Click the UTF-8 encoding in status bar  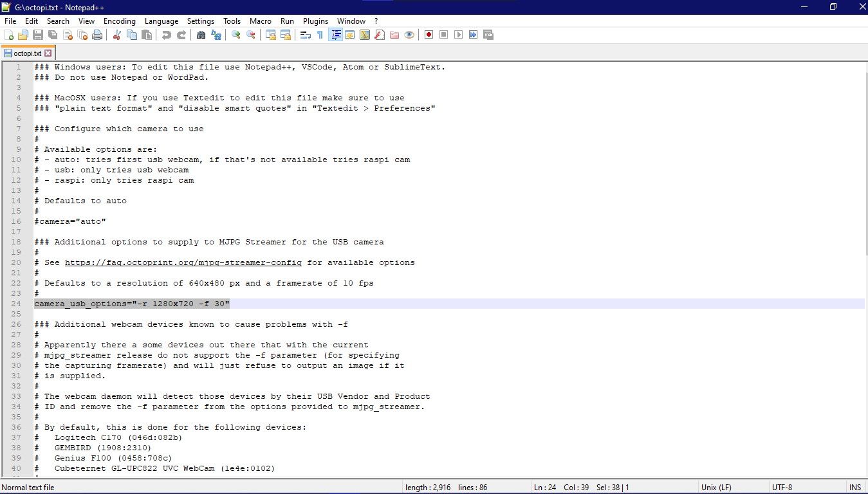coord(781,488)
